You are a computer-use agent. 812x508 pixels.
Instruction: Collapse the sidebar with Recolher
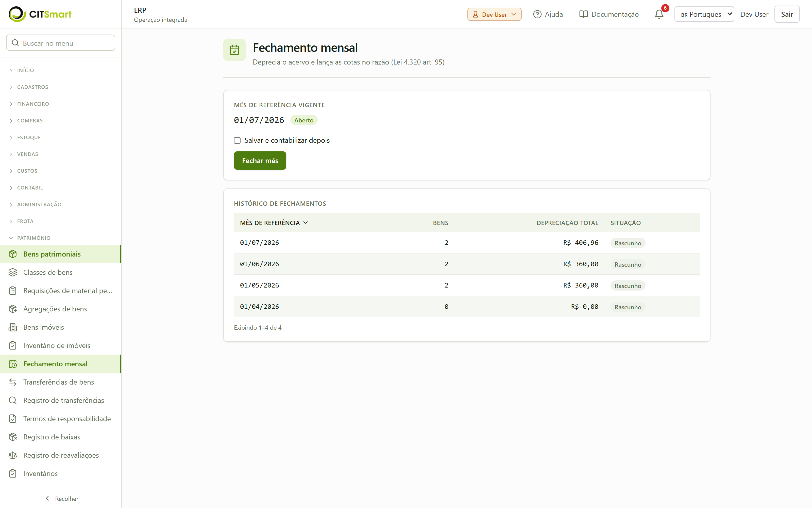point(61,499)
